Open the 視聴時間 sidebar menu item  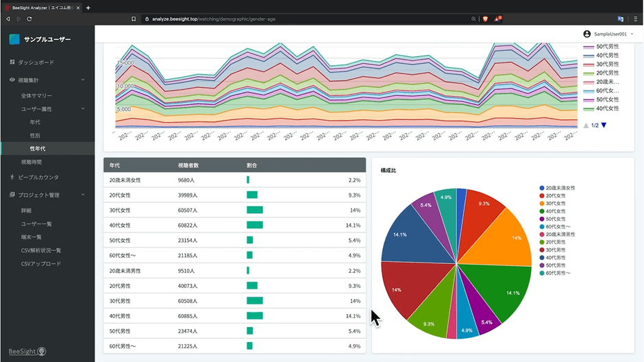click(x=32, y=162)
